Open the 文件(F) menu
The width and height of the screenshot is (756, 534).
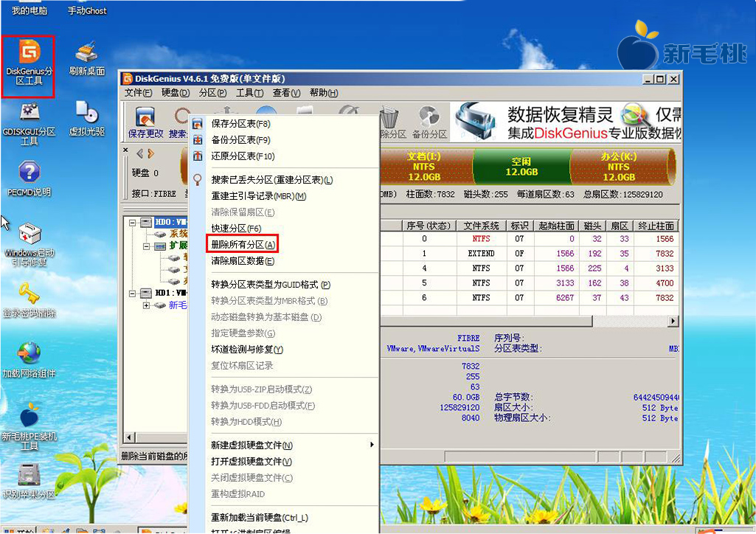click(x=139, y=92)
